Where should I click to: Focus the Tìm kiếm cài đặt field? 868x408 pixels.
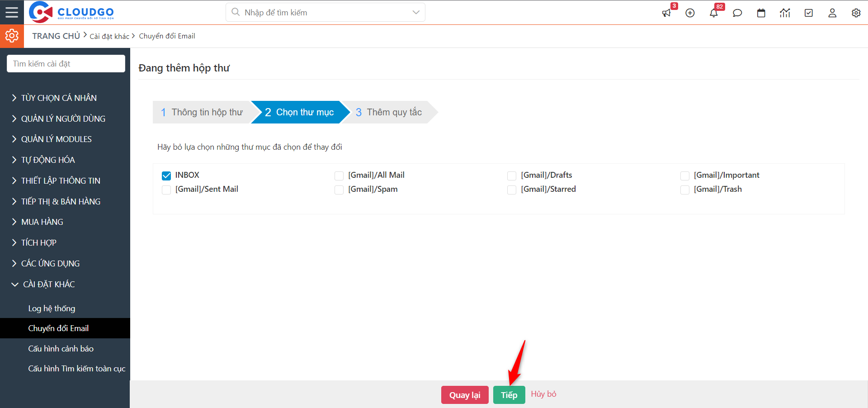point(66,64)
